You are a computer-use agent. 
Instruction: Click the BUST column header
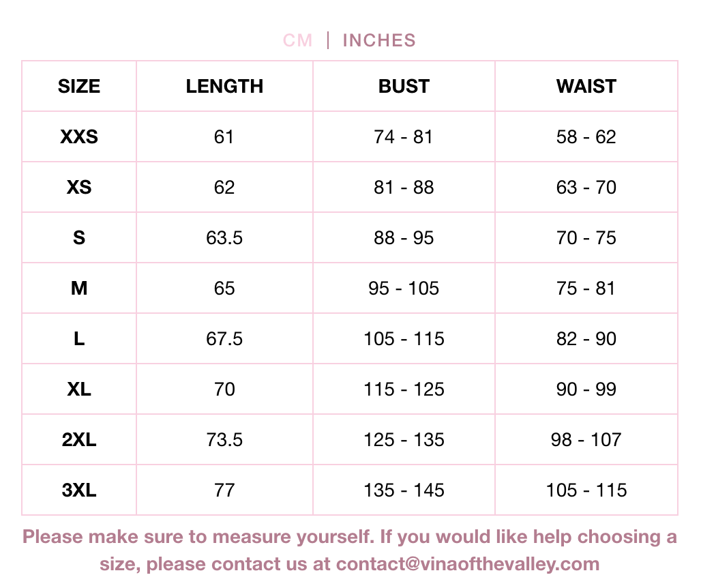coord(404,87)
